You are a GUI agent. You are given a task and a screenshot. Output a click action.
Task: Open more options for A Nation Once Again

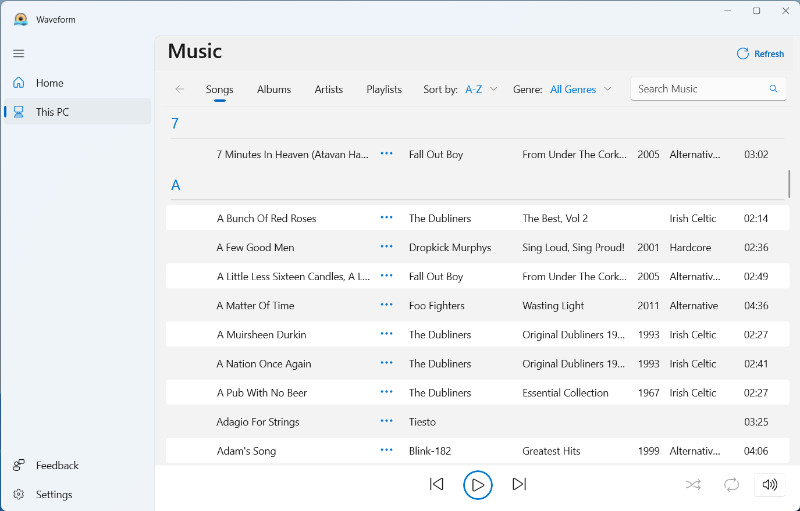[x=387, y=363]
